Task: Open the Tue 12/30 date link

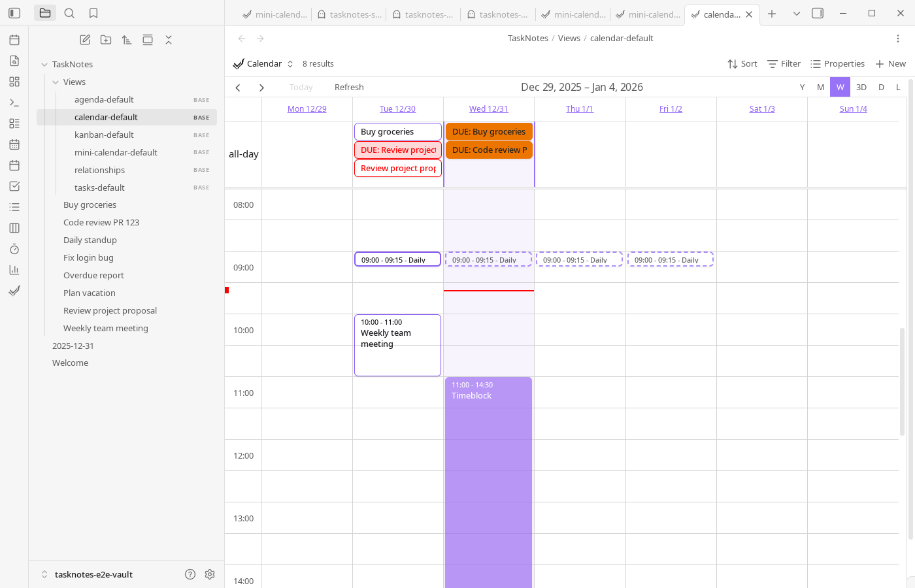Action: 397,109
